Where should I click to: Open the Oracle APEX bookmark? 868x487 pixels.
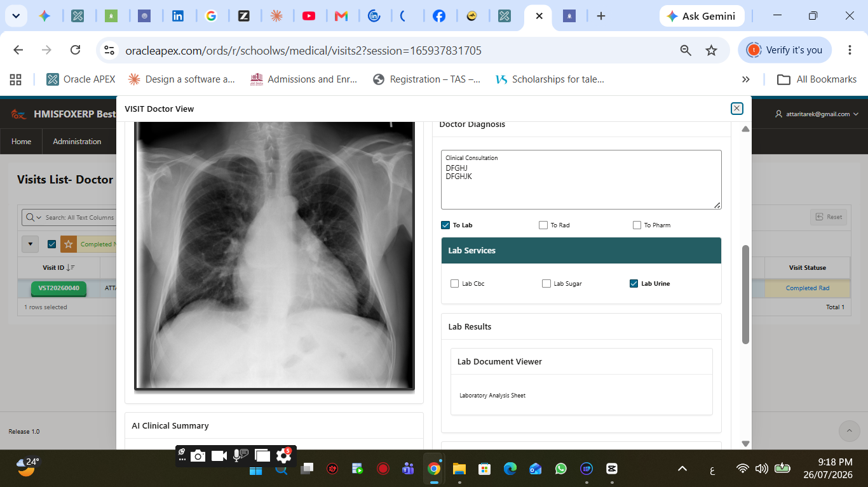tap(81, 79)
